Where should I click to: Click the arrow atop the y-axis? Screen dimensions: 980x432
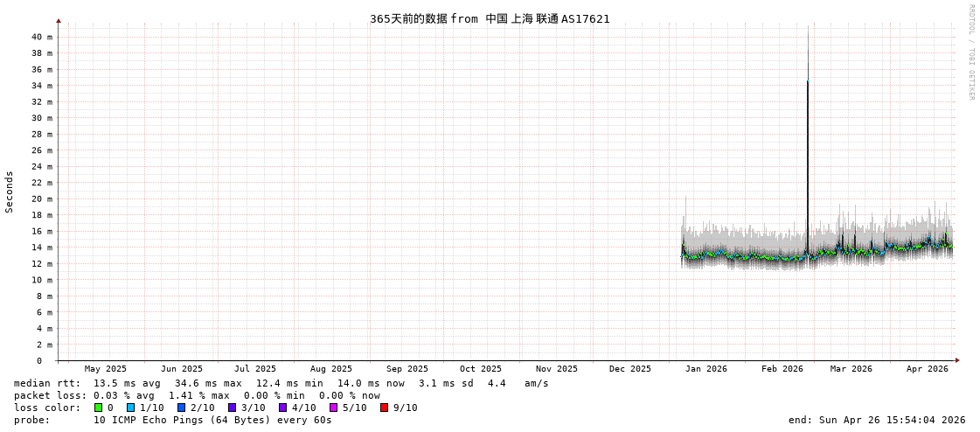click(59, 20)
